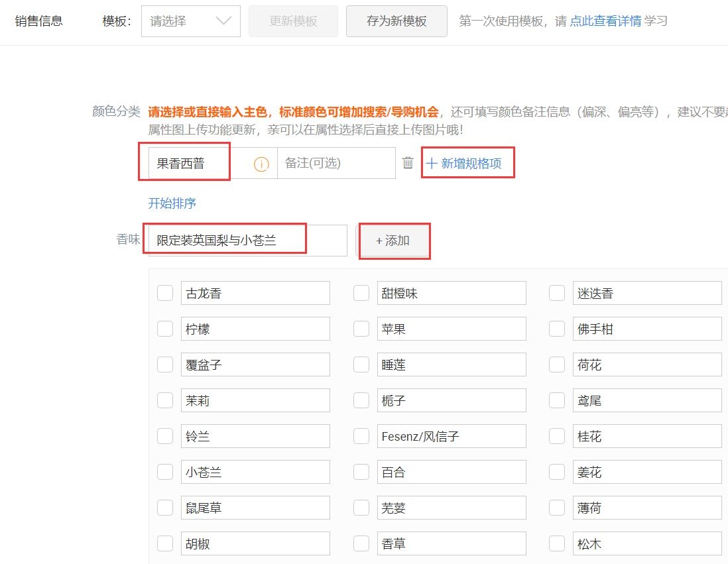Click the 苹果 text field
Screen dimensions: 728x564
click(452, 329)
